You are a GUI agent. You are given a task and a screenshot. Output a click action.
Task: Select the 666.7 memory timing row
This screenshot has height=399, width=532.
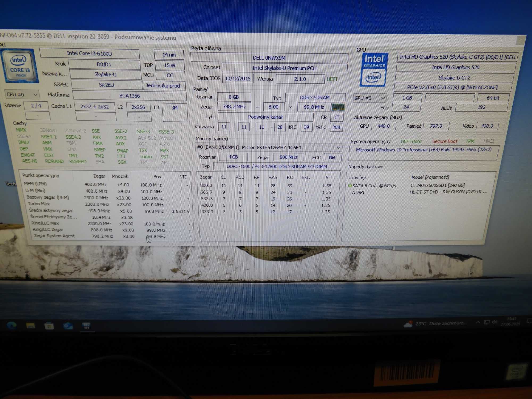tap(266, 192)
